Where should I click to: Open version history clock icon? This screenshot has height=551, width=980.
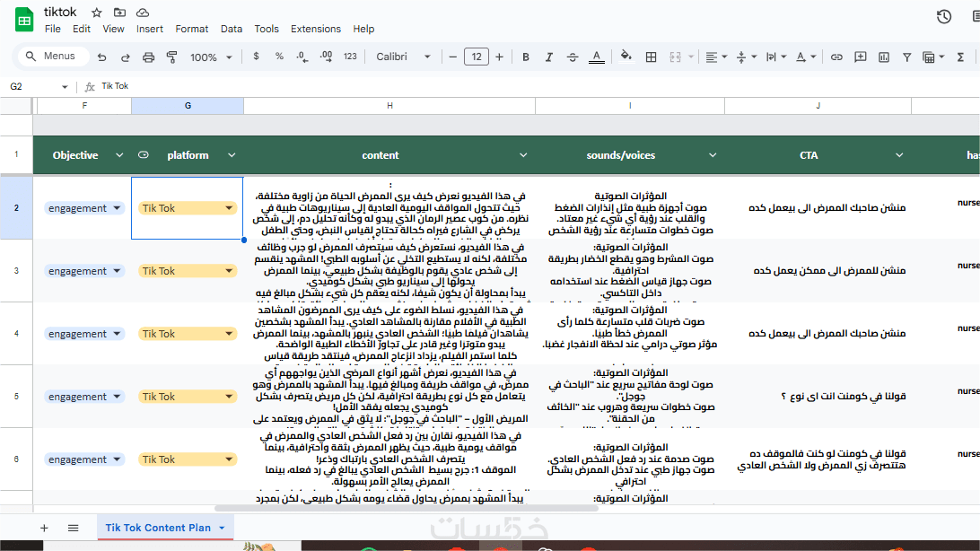944,17
